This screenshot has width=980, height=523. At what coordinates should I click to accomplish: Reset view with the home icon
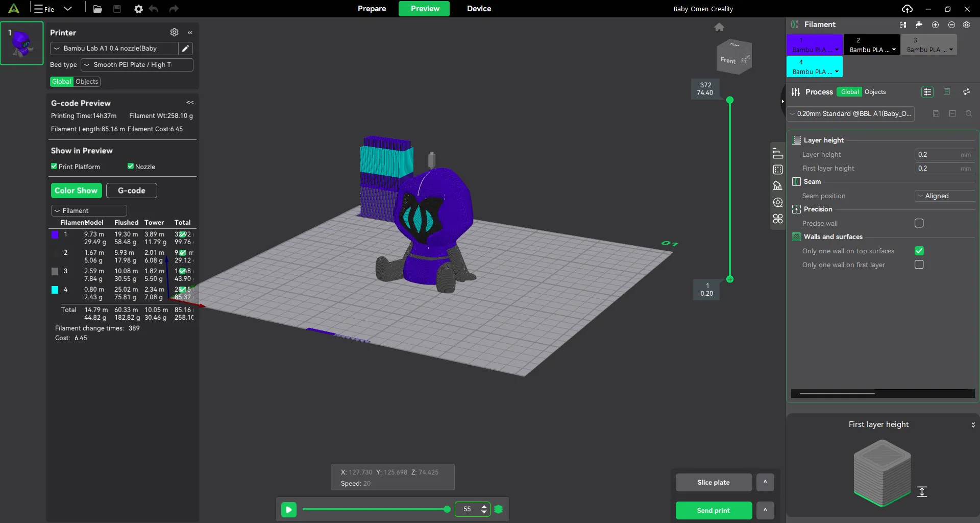click(x=719, y=27)
